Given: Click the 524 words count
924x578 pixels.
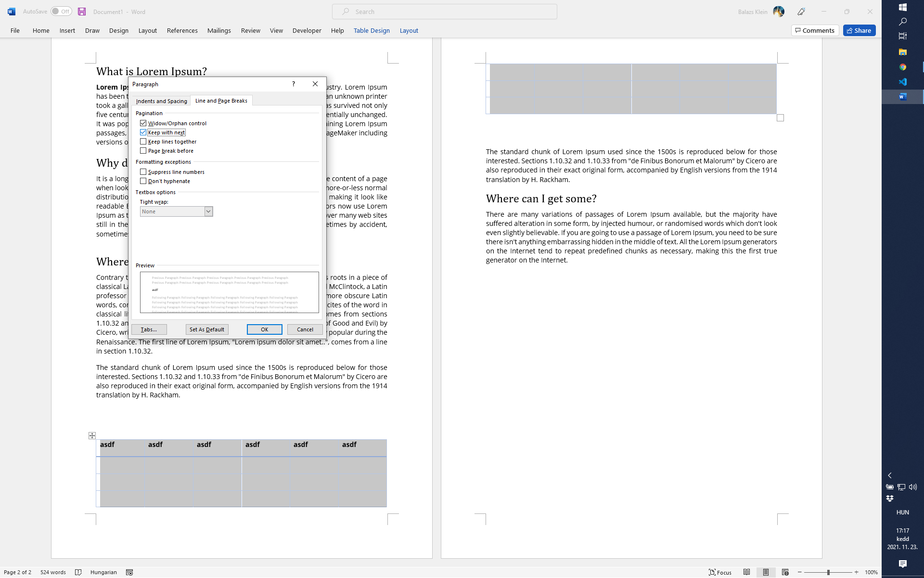Looking at the screenshot, I should coord(52,572).
